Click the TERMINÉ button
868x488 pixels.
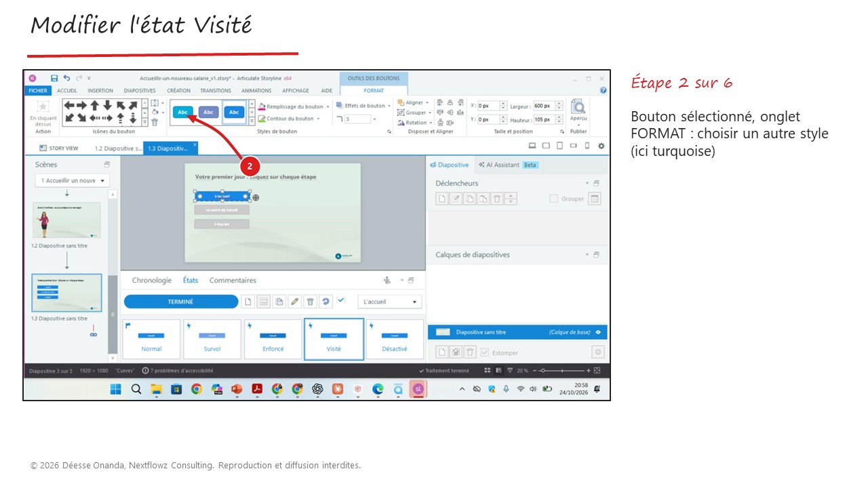tap(180, 302)
